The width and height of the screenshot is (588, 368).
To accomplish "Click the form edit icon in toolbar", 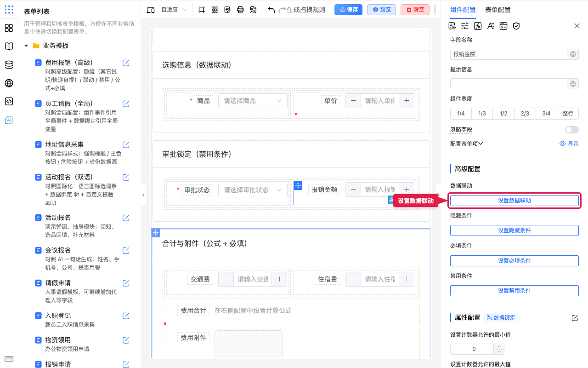I will click(227, 10).
